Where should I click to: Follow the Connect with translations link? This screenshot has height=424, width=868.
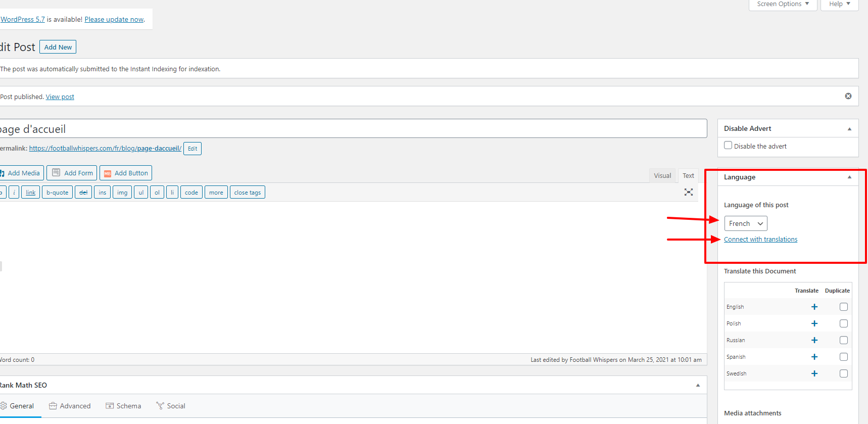click(x=760, y=240)
